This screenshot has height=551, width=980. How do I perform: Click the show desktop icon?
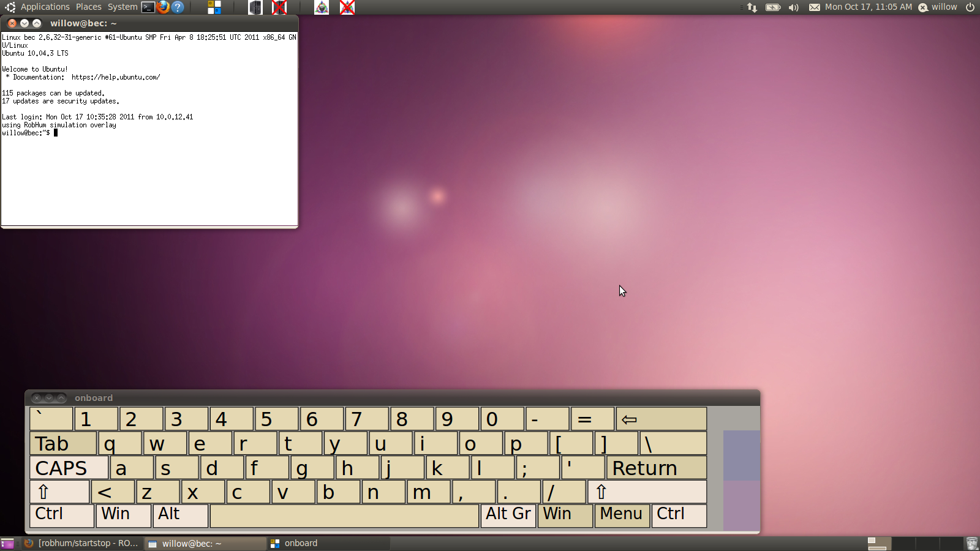tap(7, 544)
